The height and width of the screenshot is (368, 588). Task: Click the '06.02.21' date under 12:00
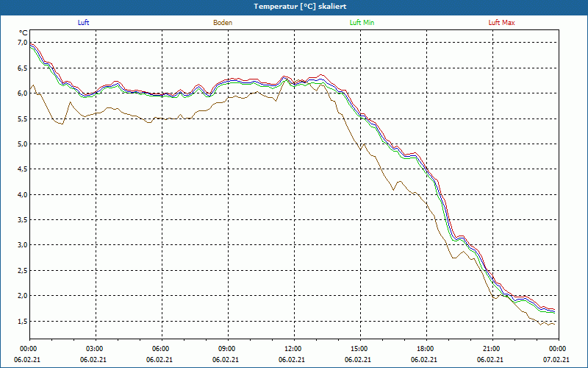292,360
